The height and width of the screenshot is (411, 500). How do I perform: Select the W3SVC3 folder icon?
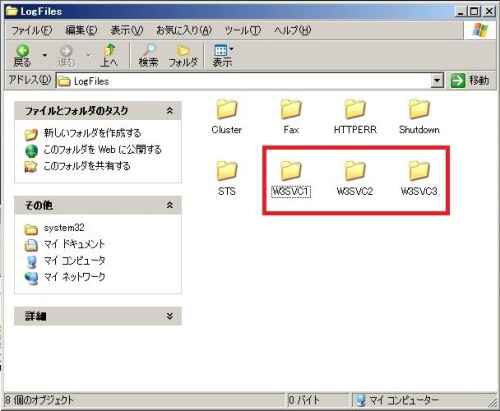tap(419, 171)
